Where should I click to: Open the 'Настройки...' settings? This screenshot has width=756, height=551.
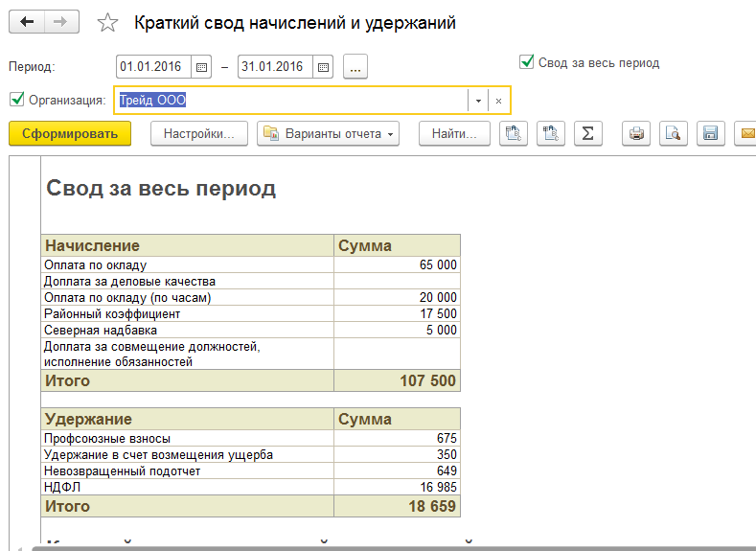[x=199, y=134]
